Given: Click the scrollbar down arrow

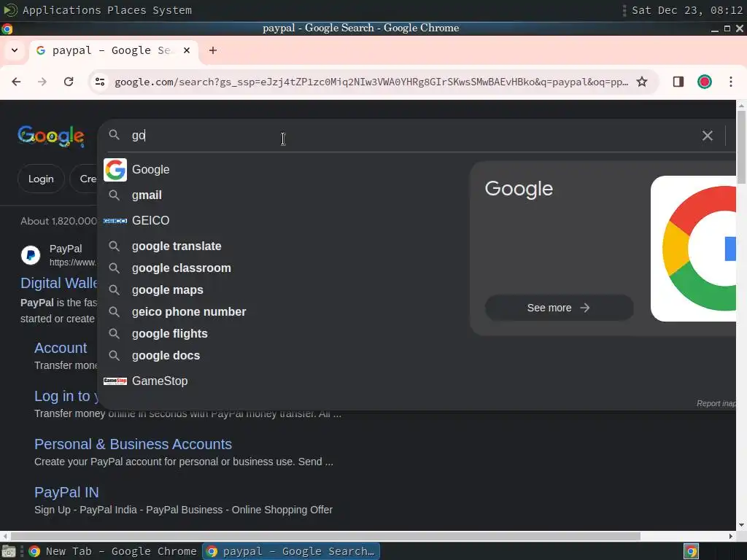Looking at the screenshot, I should pyautogui.click(x=741, y=525).
